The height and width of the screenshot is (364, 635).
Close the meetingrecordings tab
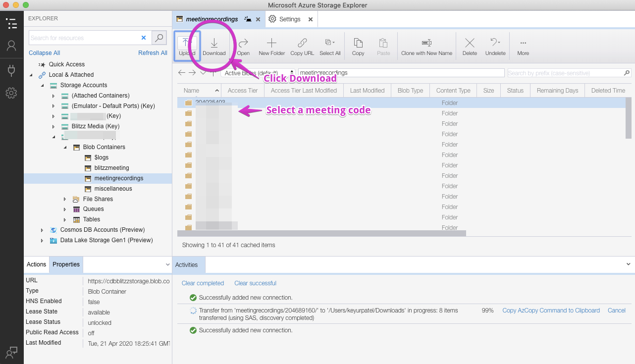(x=258, y=19)
